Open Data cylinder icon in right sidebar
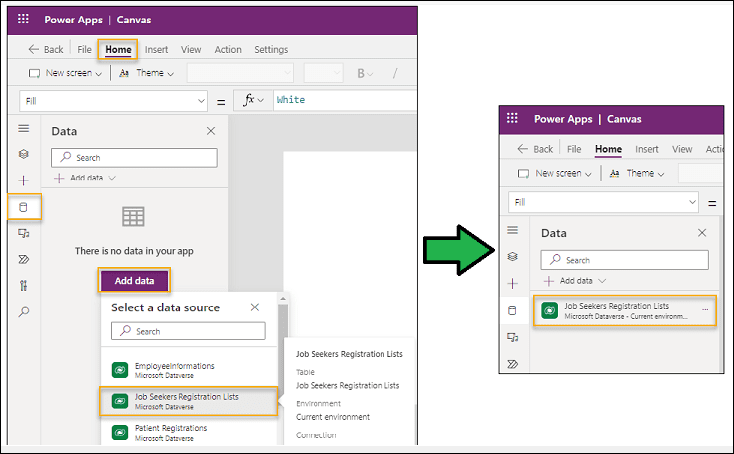This screenshot has height=454, width=734. coord(513,310)
